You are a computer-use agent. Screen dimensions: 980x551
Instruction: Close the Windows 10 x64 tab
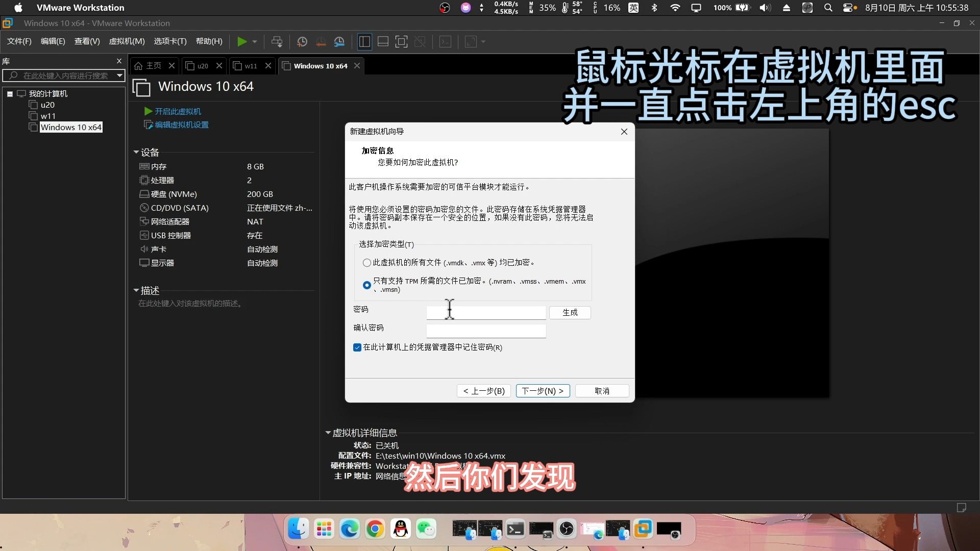point(357,66)
